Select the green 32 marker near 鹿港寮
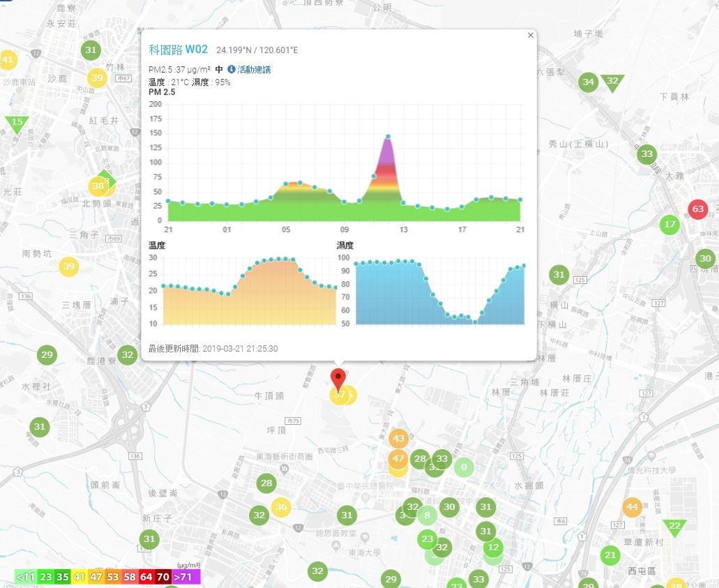This screenshot has width=719, height=588. click(128, 355)
